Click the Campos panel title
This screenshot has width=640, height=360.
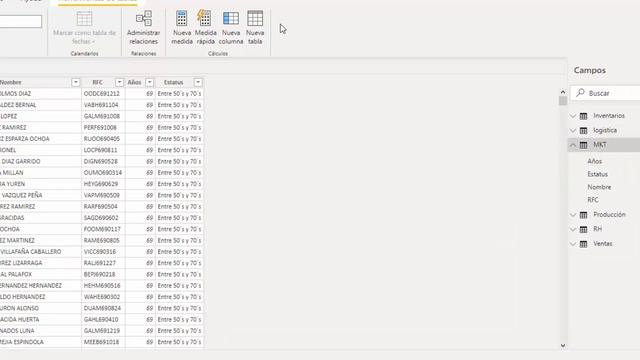(x=589, y=70)
